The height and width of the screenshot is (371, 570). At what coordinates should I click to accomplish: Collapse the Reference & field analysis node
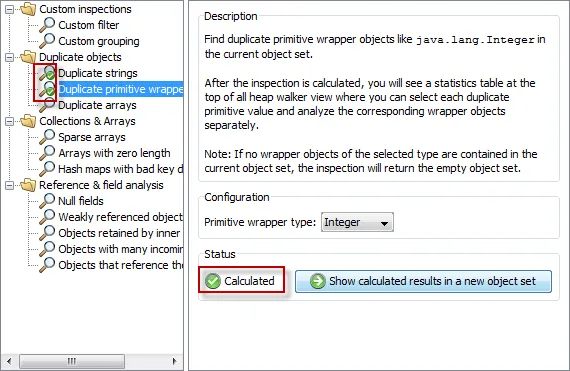click(9, 185)
